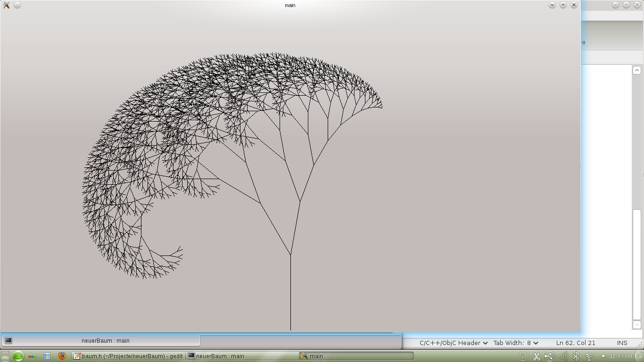Open the Tab Width dropdown
Viewport: 644px width, 362px height.
coord(516,343)
